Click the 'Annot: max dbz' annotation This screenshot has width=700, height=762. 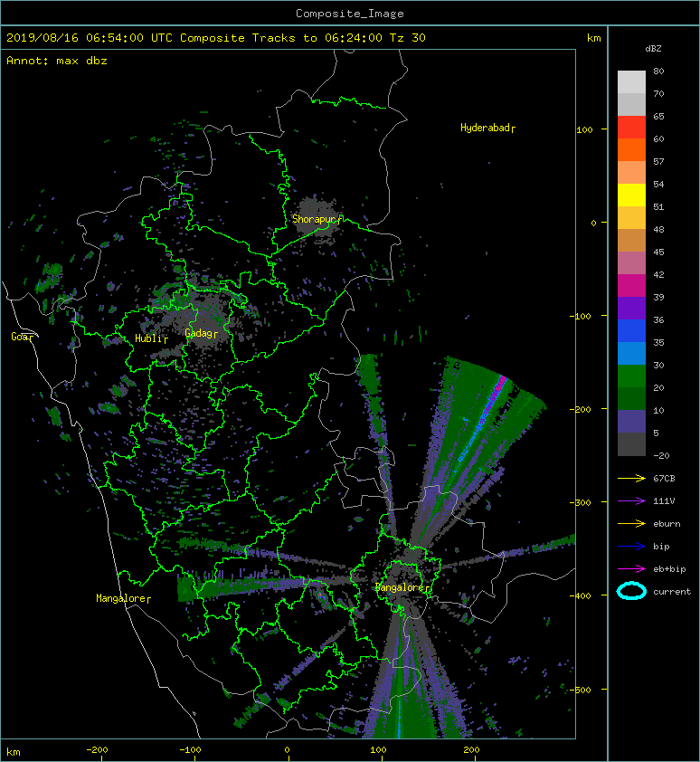56,61
